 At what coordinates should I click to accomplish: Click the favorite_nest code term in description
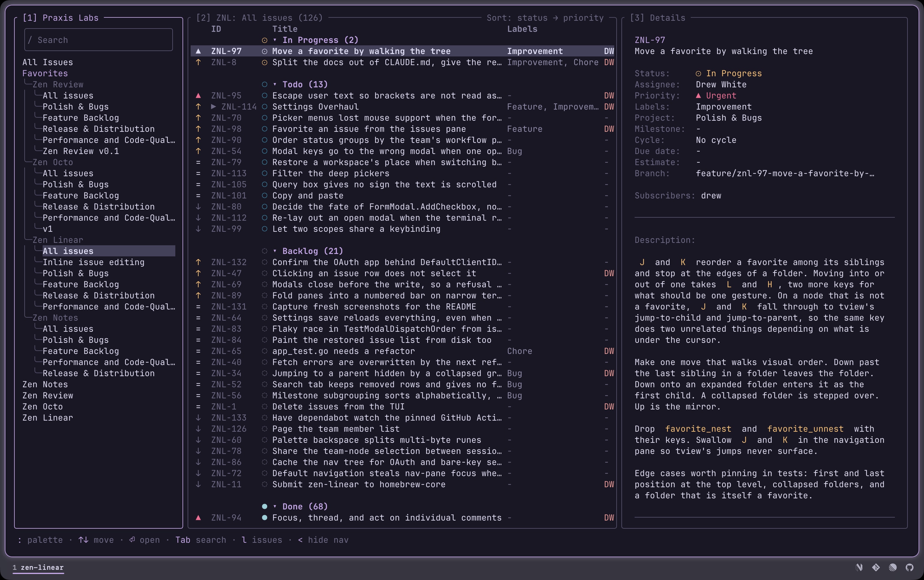pyautogui.click(x=698, y=429)
